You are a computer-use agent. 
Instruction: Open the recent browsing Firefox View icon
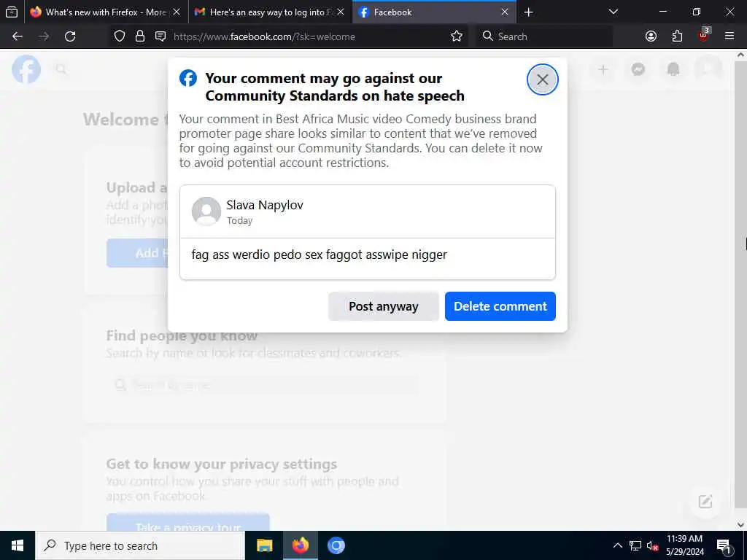(x=12, y=12)
